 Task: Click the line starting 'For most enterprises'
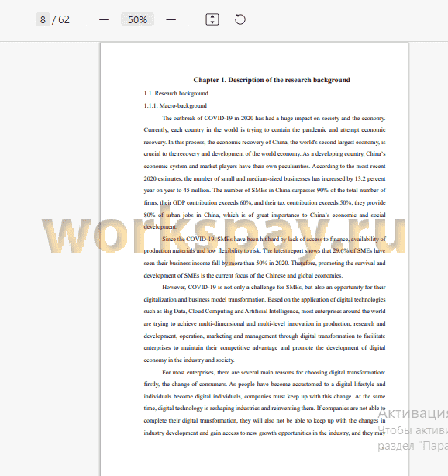pos(274,372)
